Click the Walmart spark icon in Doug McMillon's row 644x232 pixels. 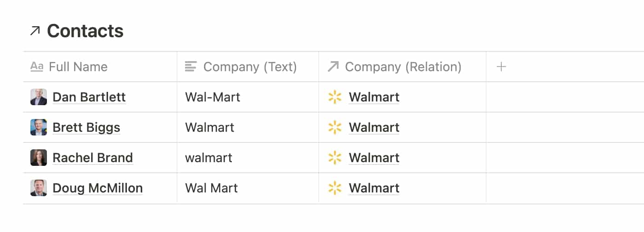click(x=335, y=188)
